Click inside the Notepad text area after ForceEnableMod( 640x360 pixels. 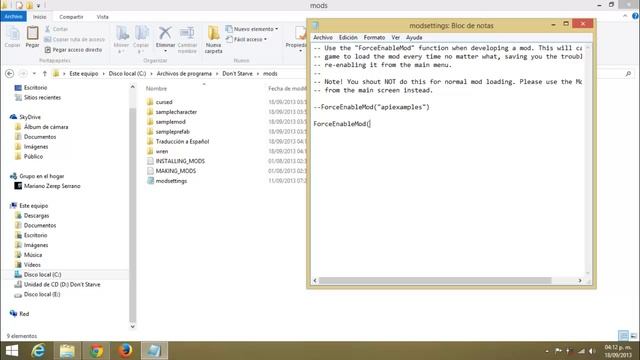[x=370, y=124]
